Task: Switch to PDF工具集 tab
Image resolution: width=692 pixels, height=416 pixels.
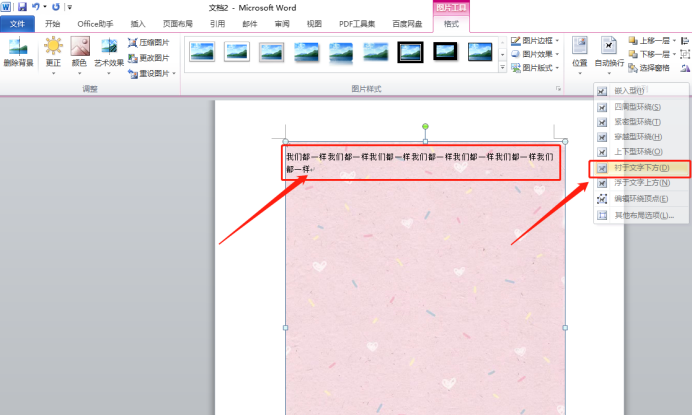Action: (357, 24)
